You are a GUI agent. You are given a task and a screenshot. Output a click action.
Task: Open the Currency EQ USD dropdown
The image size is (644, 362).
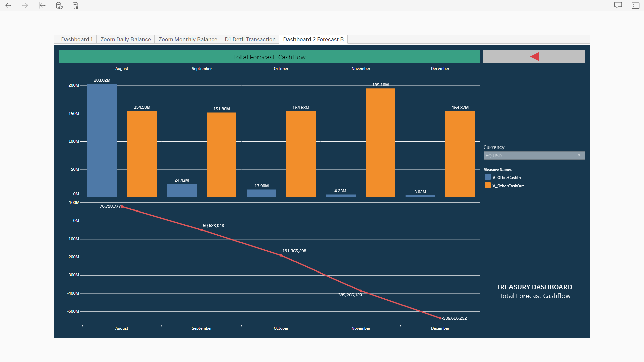531,156
